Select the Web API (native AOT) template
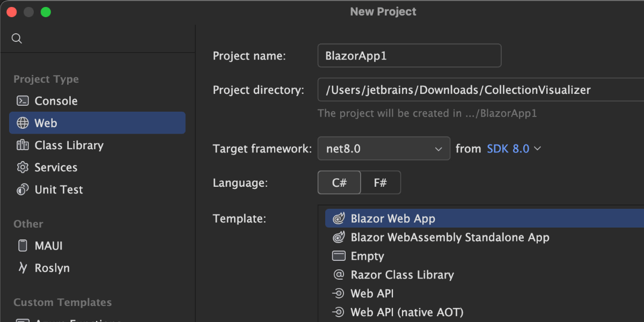Screen dimensions: 644x322 407,312
